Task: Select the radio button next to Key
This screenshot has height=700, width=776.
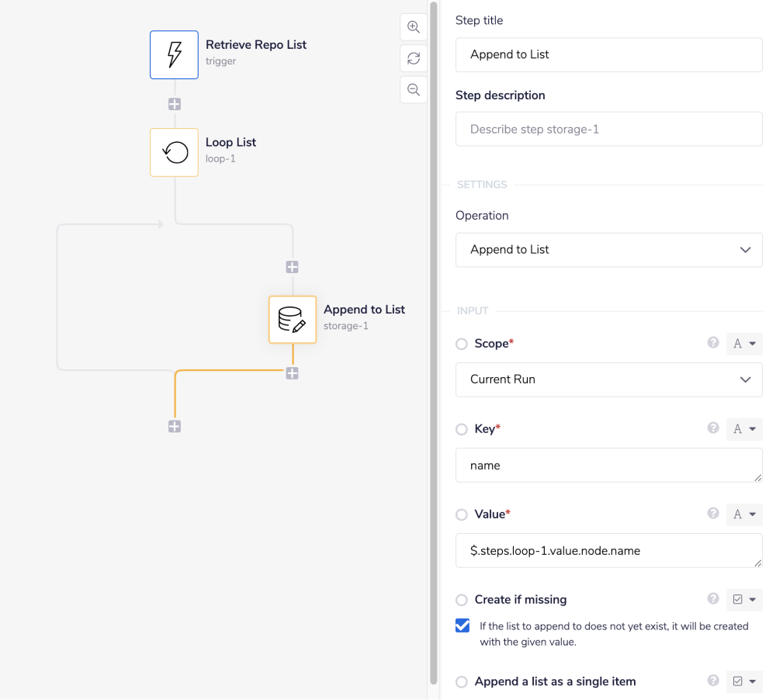Action: pyautogui.click(x=462, y=428)
